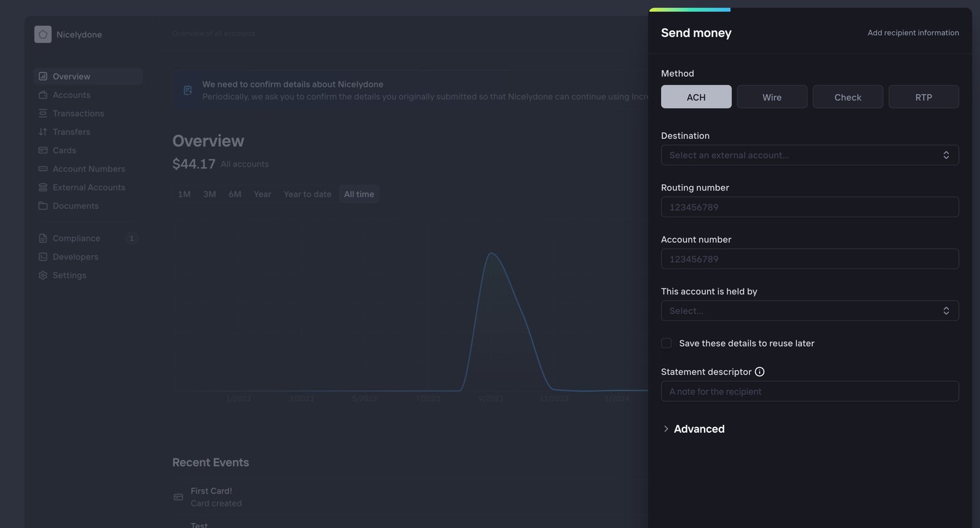Select the RTP payment method
This screenshot has width=980, height=528.
pyautogui.click(x=924, y=97)
